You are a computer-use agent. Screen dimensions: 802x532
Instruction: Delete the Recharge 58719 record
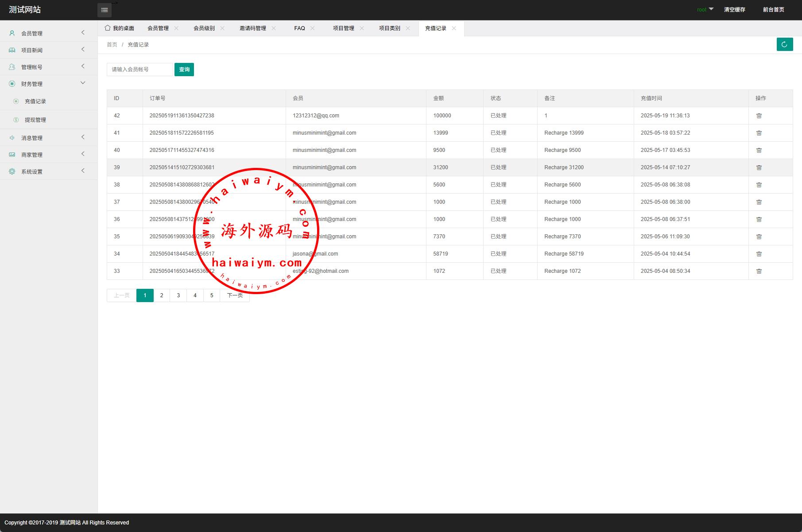[759, 254]
